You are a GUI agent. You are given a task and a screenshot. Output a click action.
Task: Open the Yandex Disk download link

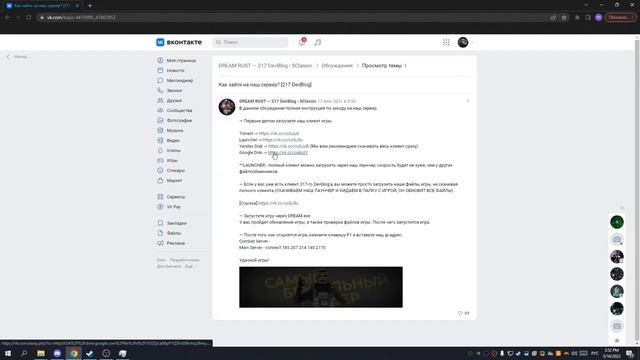288,146
